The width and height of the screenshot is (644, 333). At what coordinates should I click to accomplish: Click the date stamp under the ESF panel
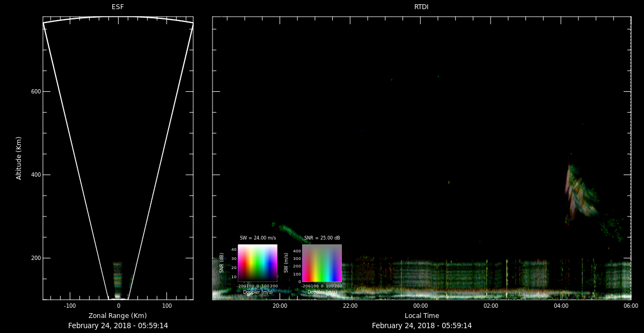click(118, 325)
